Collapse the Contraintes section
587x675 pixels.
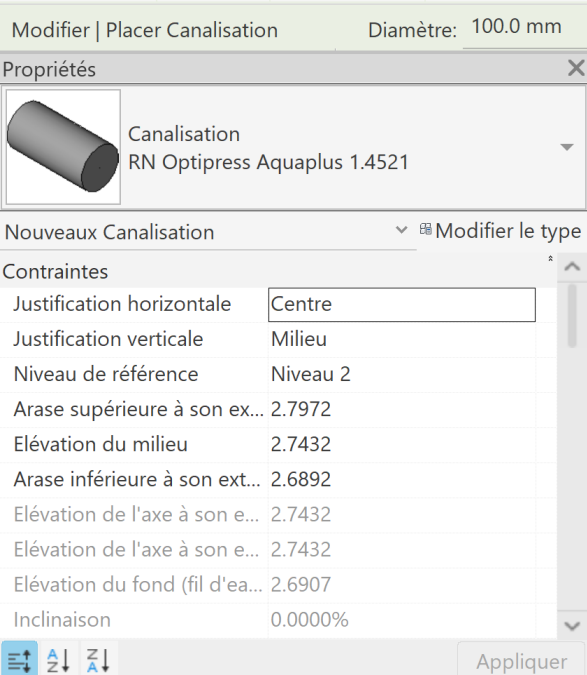point(550,259)
